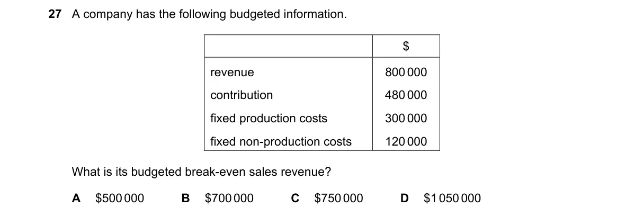Click the fixed non-production costs label
The width and height of the screenshot is (644, 216).
pyautogui.click(x=281, y=142)
